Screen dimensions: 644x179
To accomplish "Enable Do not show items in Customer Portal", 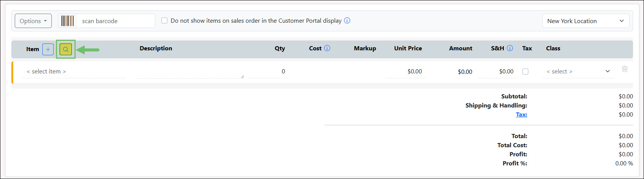I will point(164,20).
